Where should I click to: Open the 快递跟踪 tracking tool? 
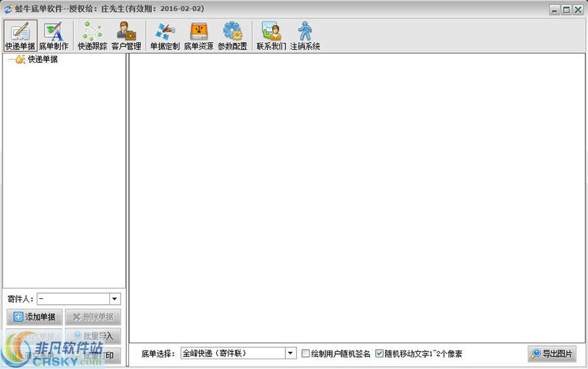click(92, 36)
